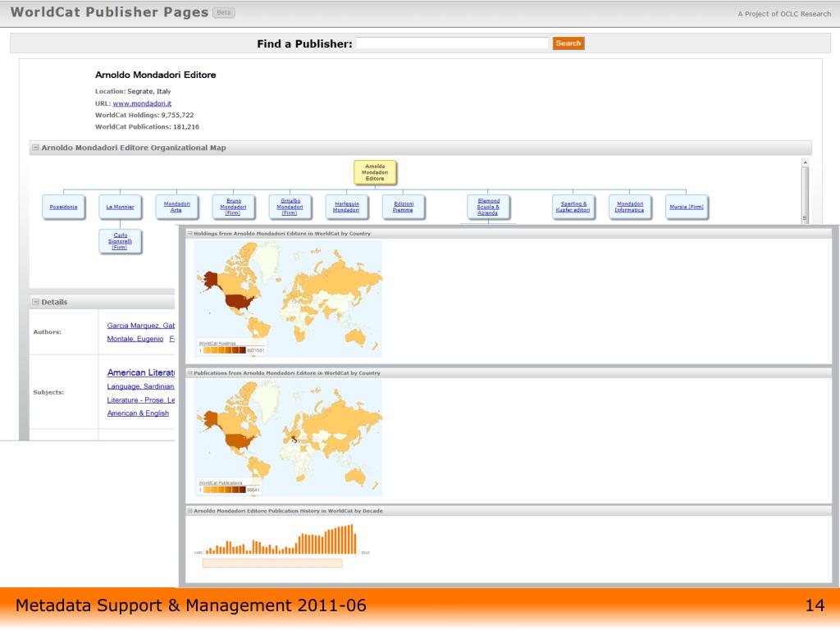
Task: Collapse the Publication History by Decade panel
Action: (x=189, y=511)
